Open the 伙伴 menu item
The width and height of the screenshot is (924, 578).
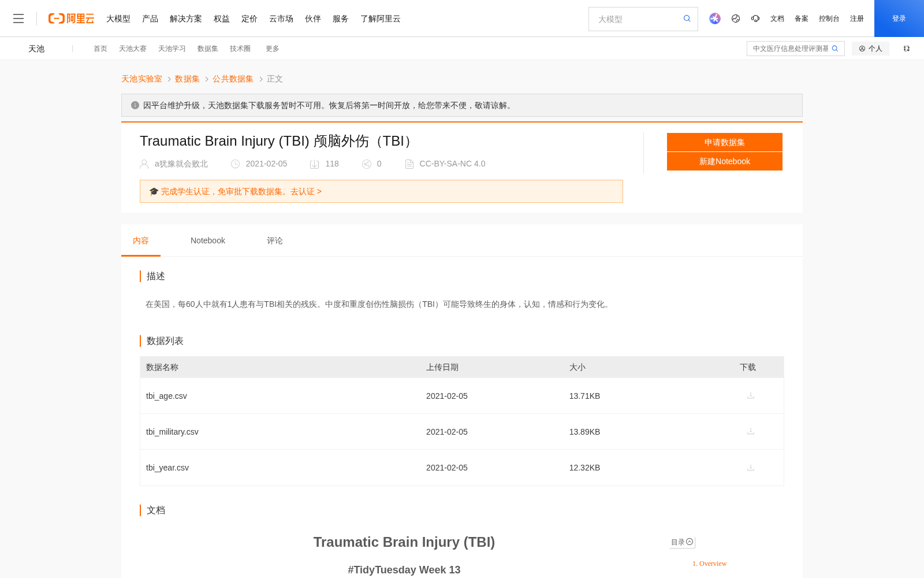pyautogui.click(x=313, y=18)
